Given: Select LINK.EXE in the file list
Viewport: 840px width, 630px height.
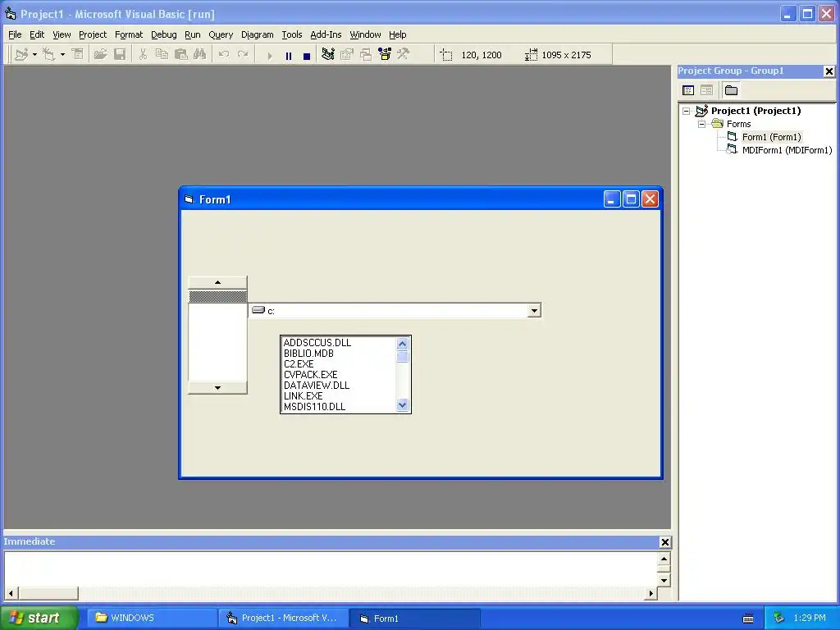Looking at the screenshot, I should tap(303, 396).
